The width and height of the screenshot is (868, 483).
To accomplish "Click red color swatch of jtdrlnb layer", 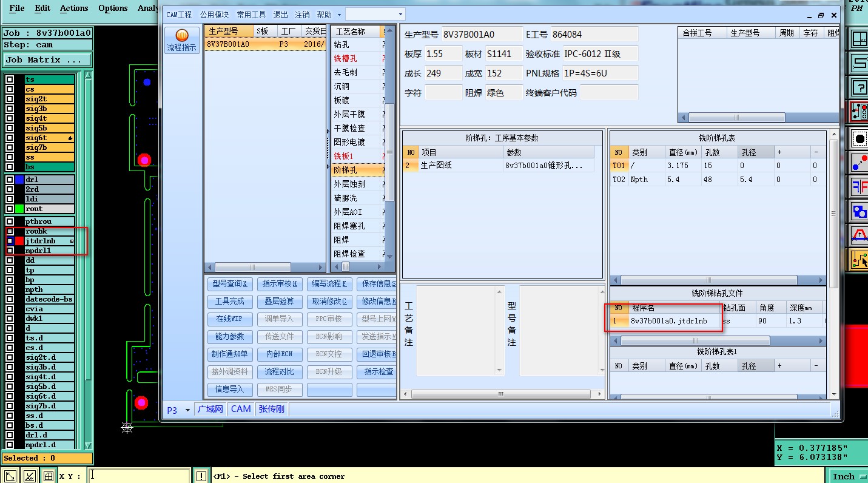I will tap(19, 241).
